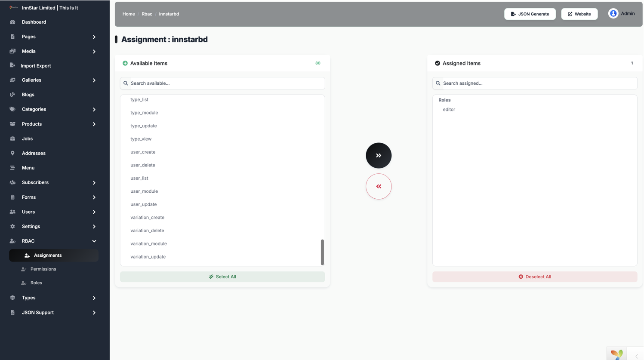Collapse the RBAC menu chevron

94,241
